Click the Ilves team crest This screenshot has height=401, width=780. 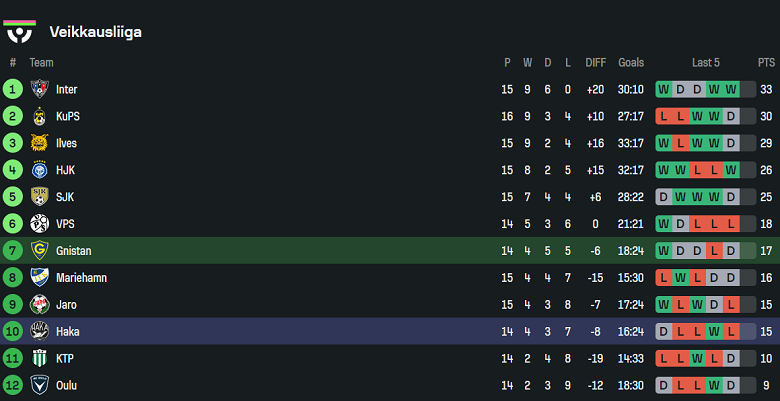pyautogui.click(x=40, y=143)
